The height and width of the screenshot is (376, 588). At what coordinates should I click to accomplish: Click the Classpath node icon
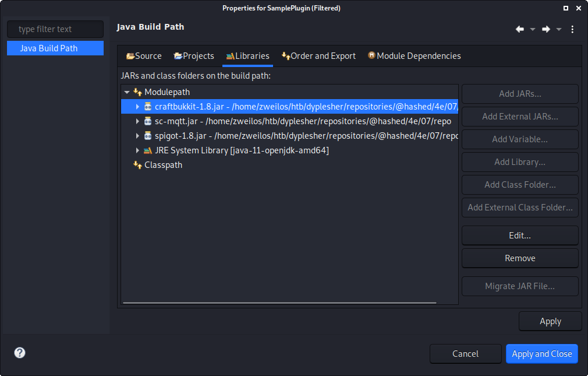tap(138, 165)
